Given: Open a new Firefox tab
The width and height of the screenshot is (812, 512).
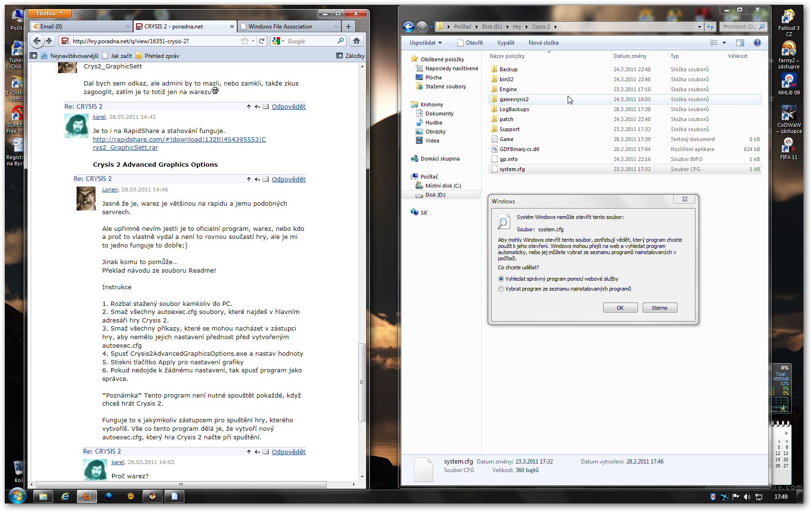Looking at the screenshot, I should click(348, 27).
